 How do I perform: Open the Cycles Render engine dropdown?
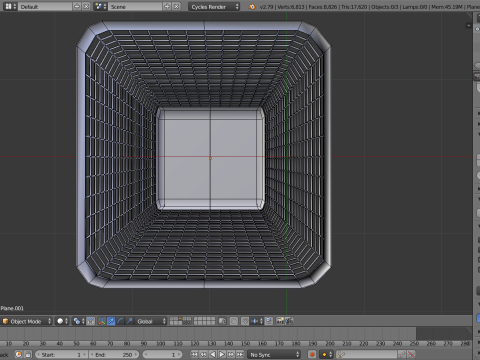[214, 7]
